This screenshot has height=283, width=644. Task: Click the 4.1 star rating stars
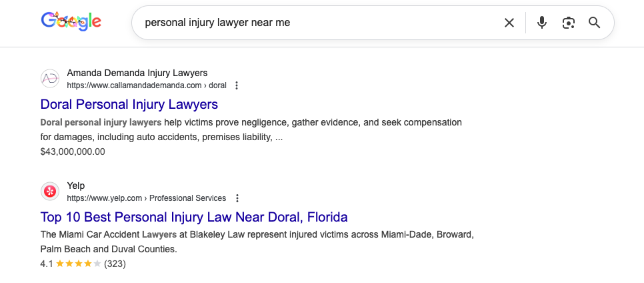(x=79, y=264)
